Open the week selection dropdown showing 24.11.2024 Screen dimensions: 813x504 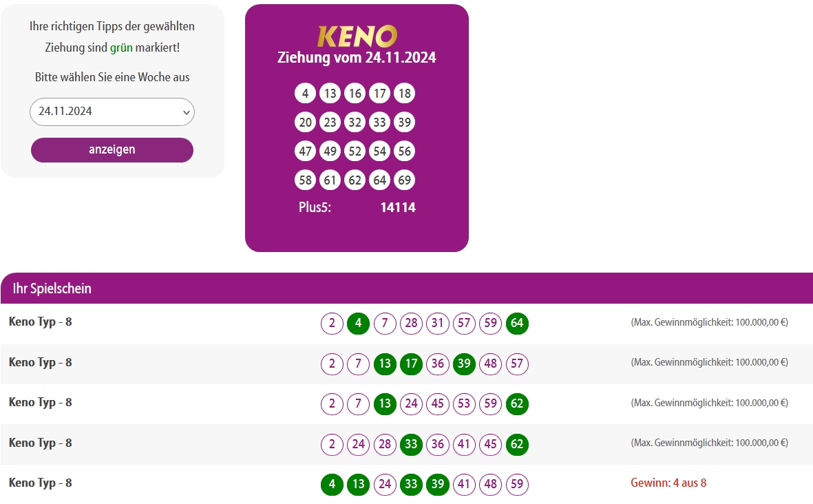click(112, 112)
